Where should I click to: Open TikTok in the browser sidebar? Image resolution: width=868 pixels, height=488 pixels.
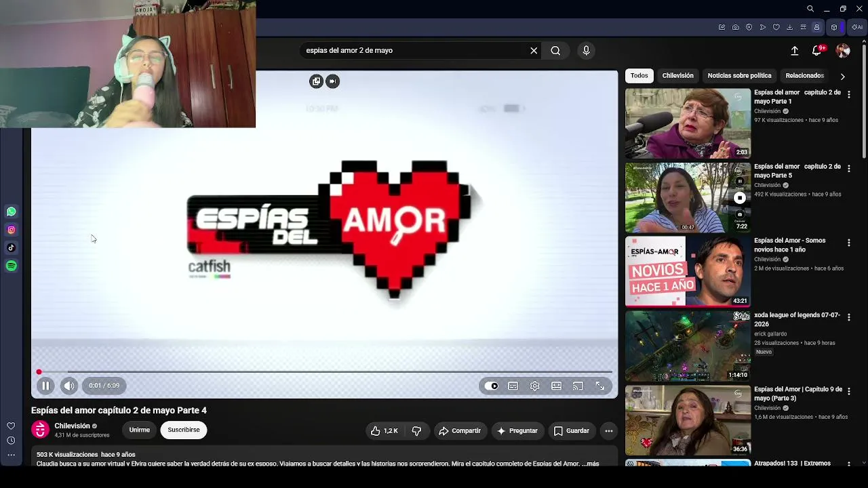(11, 248)
